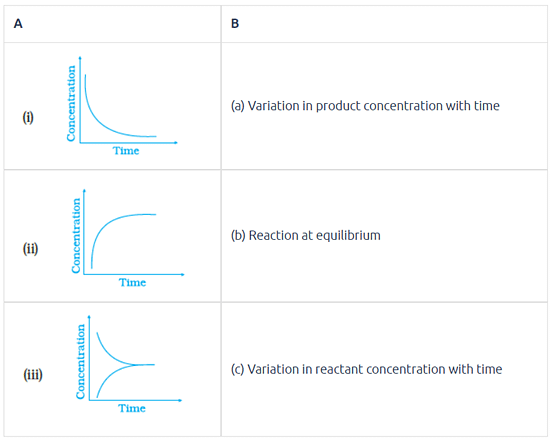Select column header A
Screen dimensions: 553x441
coord(18,24)
